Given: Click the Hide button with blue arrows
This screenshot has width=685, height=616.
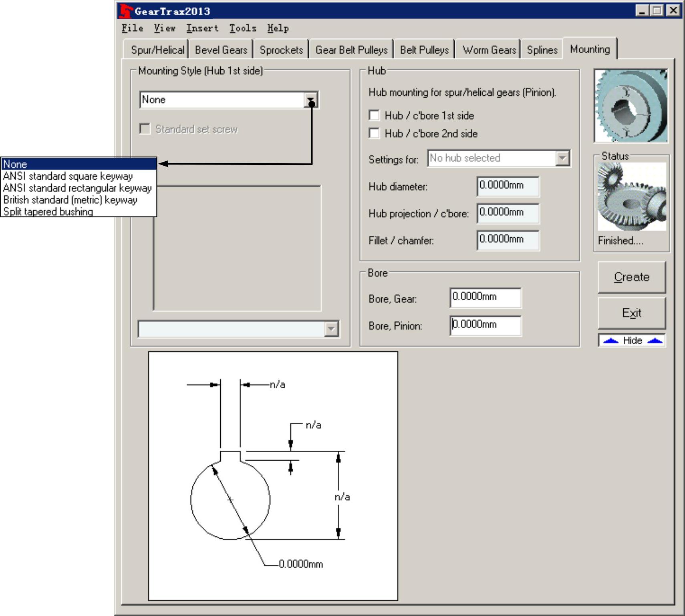Looking at the screenshot, I should pos(632,341).
